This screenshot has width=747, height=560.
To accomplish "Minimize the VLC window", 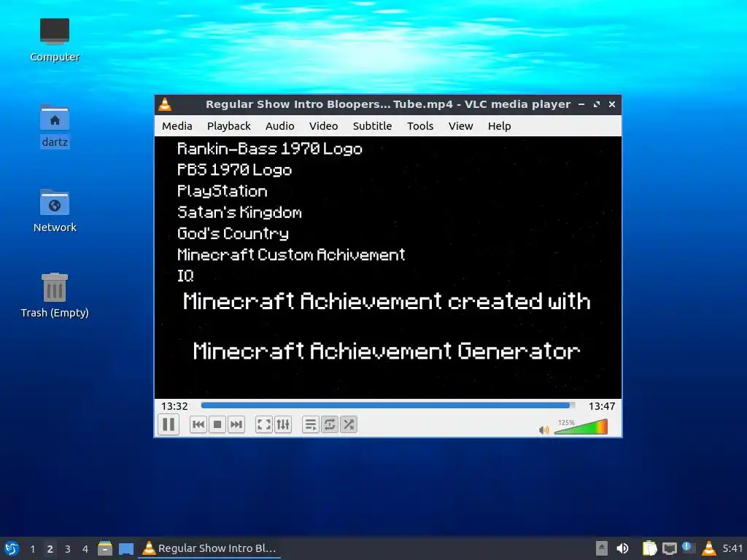I will coord(581,104).
